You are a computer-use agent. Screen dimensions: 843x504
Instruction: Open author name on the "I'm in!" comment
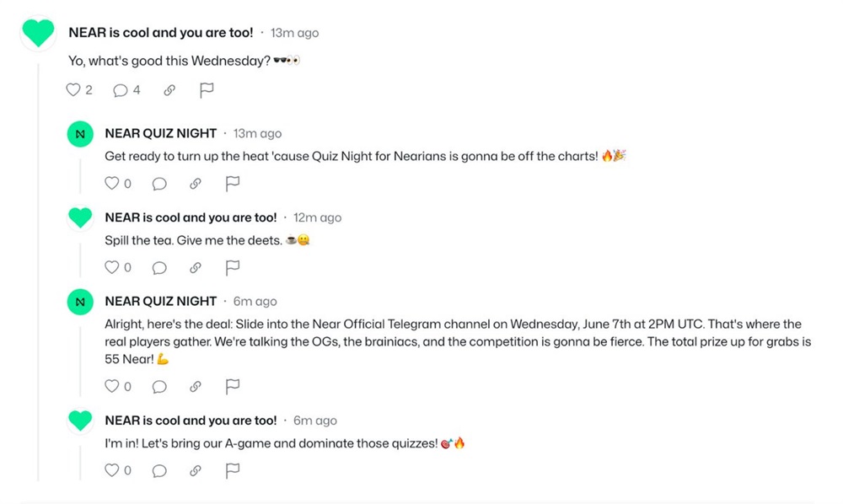point(191,421)
